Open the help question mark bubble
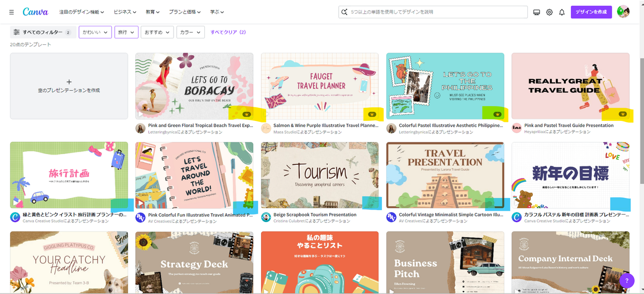 click(x=627, y=281)
